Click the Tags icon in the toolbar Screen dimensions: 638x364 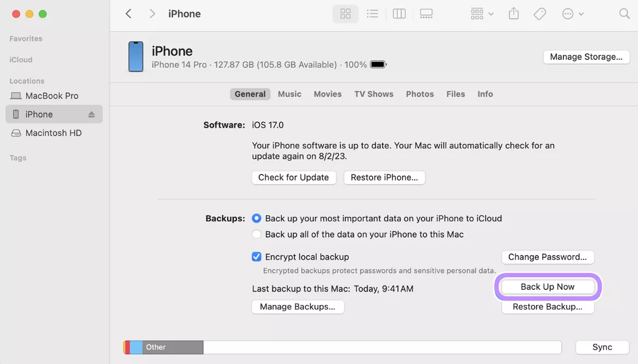(540, 13)
